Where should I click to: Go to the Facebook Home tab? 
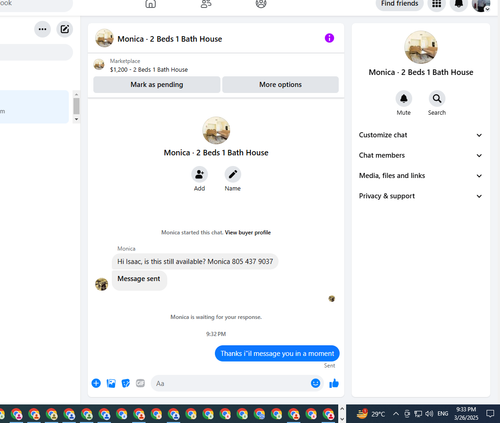coord(151,4)
